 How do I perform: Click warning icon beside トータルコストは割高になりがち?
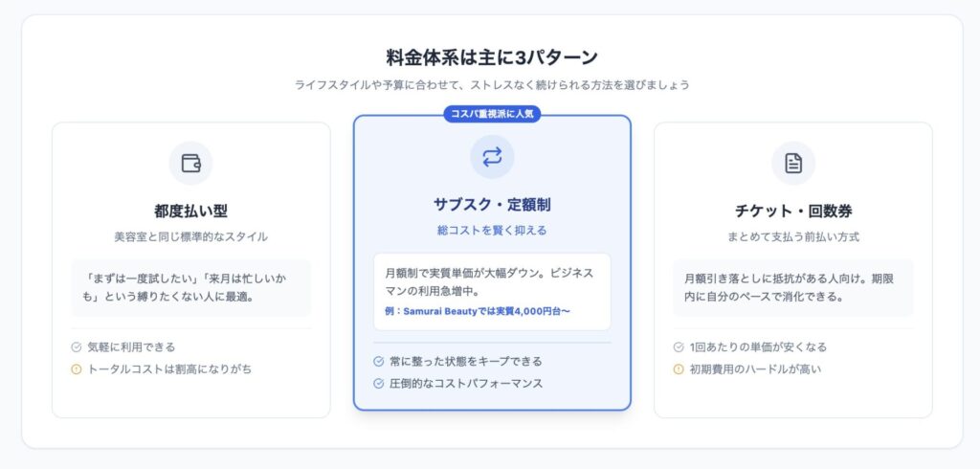[77, 368]
